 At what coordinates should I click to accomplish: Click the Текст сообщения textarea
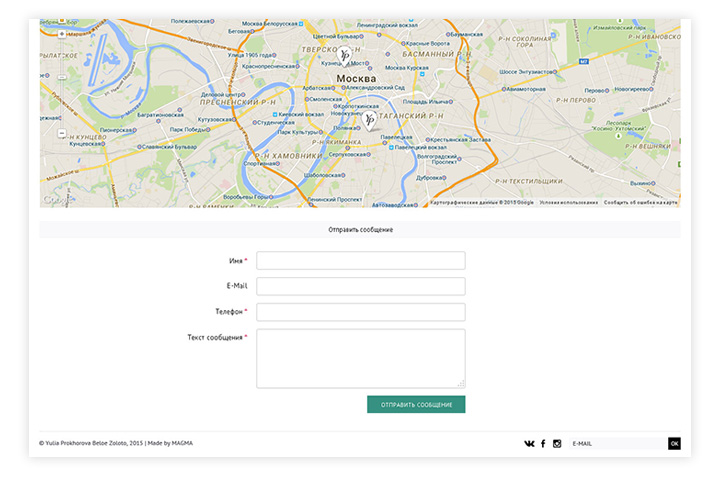tap(360, 359)
